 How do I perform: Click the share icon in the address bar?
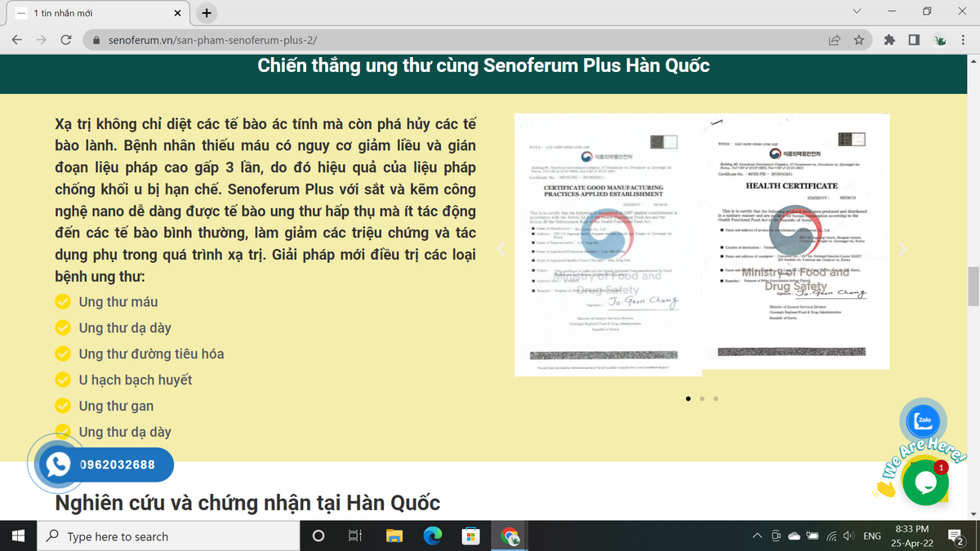pyautogui.click(x=834, y=38)
